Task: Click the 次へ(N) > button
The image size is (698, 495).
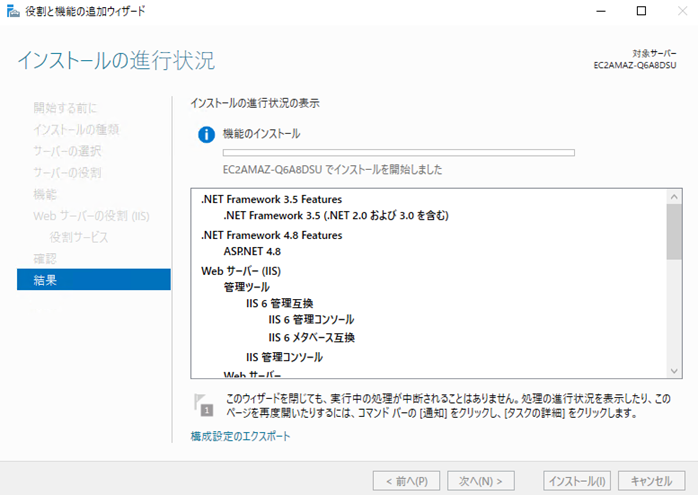Action: pyautogui.click(x=481, y=481)
